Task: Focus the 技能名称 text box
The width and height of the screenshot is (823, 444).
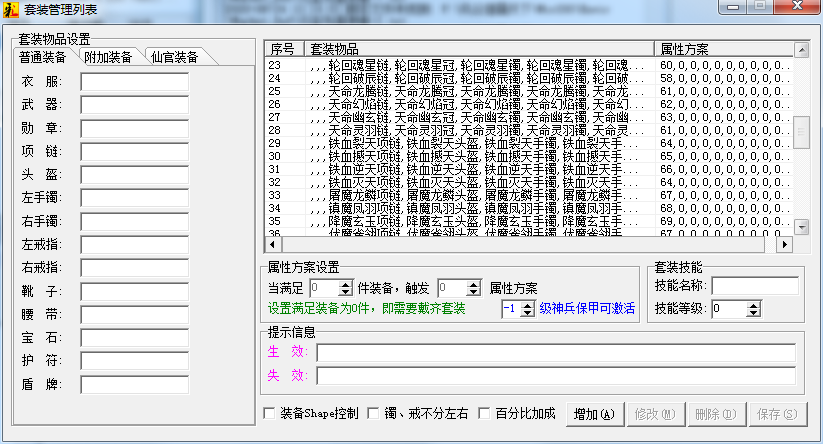Action: pyautogui.click(x=754, y=286)
